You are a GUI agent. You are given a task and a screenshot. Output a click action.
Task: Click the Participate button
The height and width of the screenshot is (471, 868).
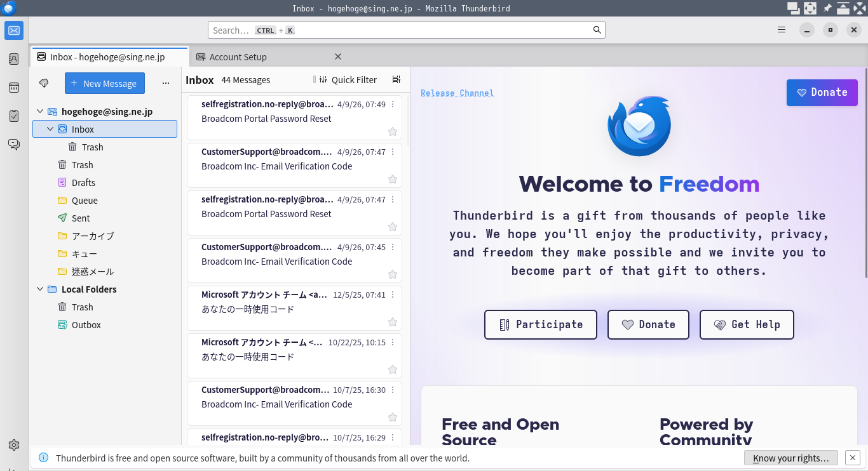[541, 324]
